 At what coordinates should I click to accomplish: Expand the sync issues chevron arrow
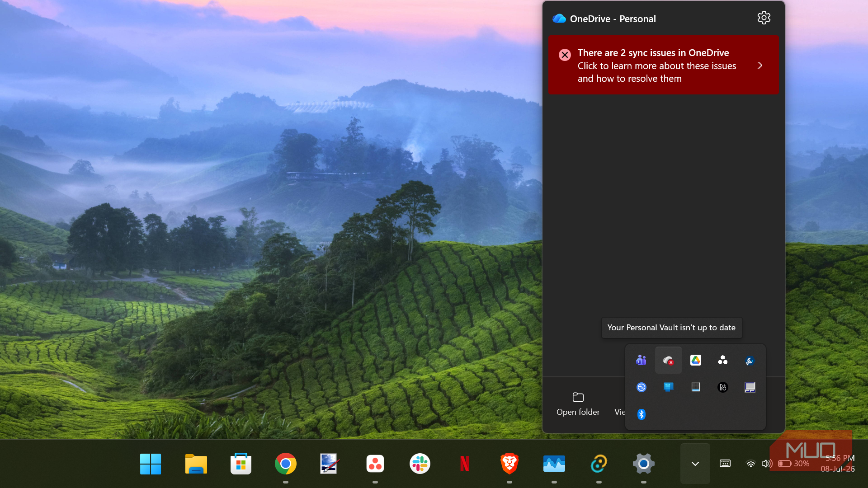760,66
